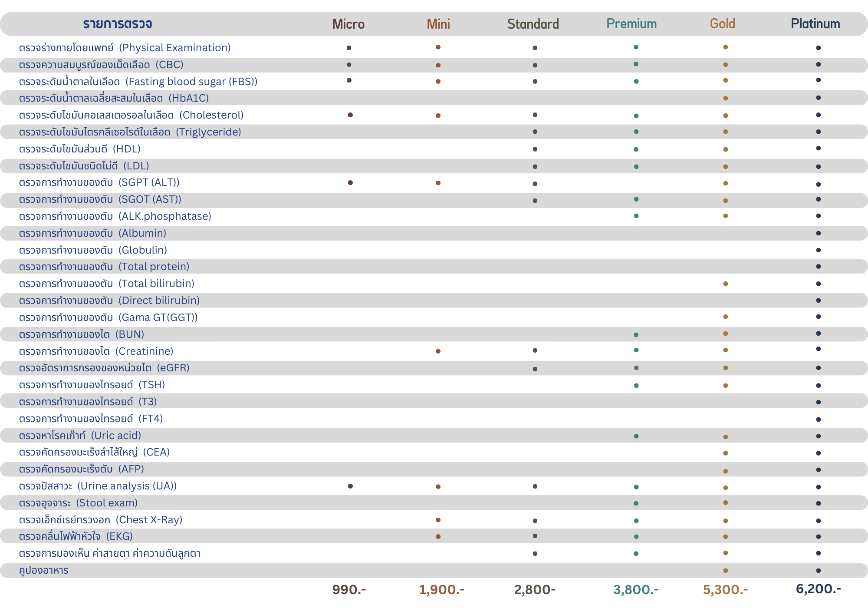
Task: Select the Physical Examination row label
Action: 125,48
